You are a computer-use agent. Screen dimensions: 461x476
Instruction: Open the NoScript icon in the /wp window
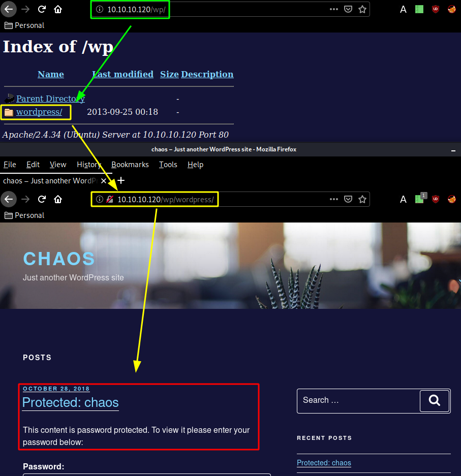coord(452,10)
